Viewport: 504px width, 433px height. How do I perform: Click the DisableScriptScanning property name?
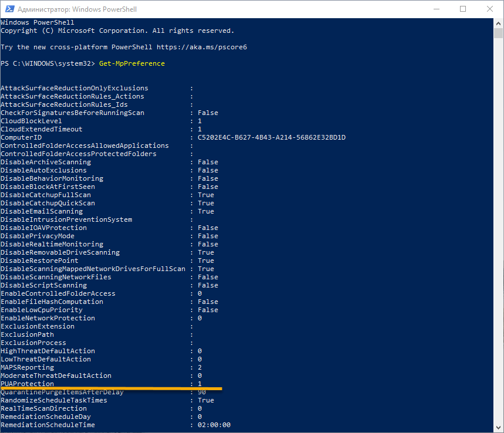pyautogui.click(x=44, y=286)
